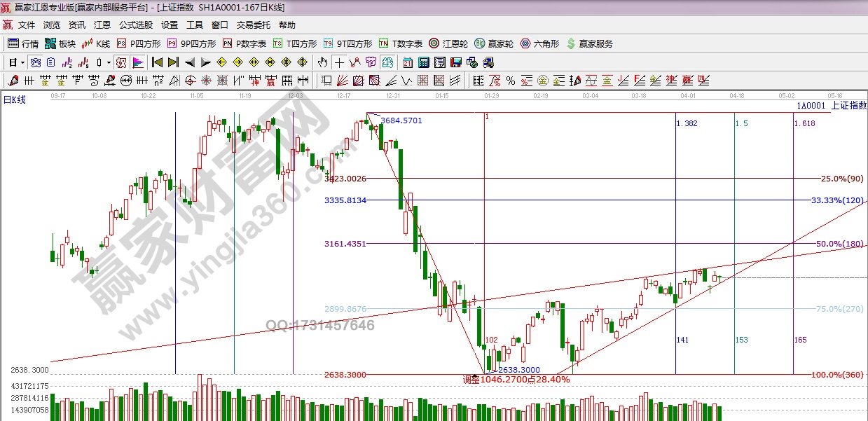This screenshot has height=421, width=868.
Task: Click the 75.0%(270) retracement label
Action: pos(840,309)
